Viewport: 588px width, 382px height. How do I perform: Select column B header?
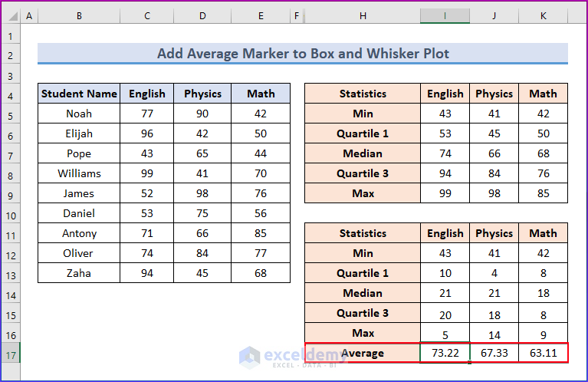79,16
